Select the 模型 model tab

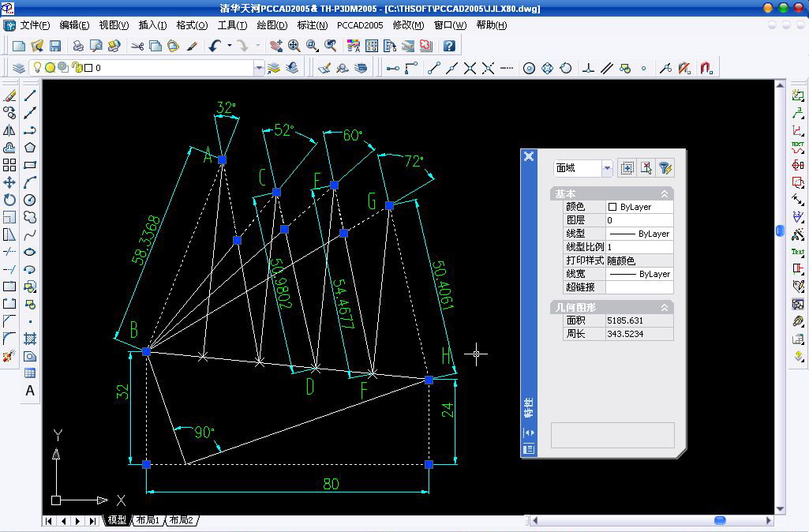pos(117,520)
